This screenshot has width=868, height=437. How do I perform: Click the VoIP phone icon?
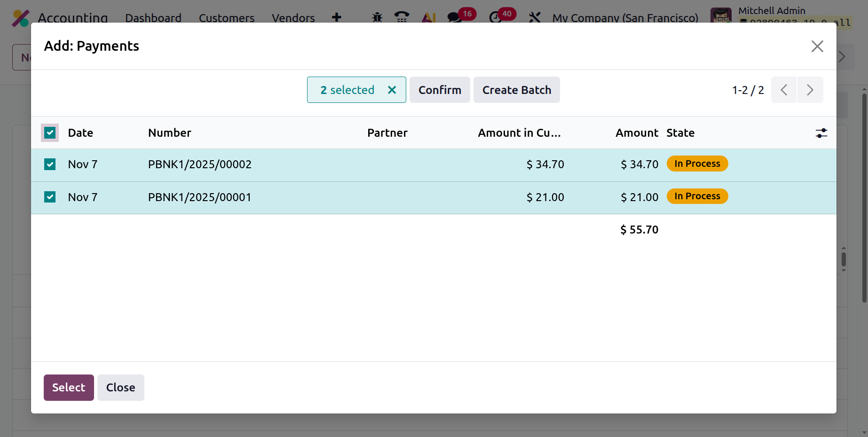[402, 17]
